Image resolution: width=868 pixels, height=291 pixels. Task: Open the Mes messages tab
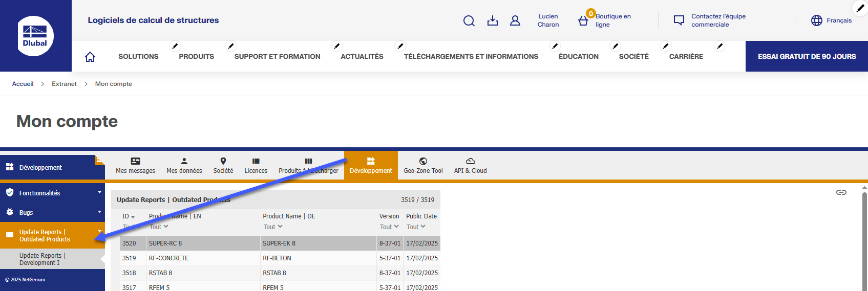(x=135, y=166)
